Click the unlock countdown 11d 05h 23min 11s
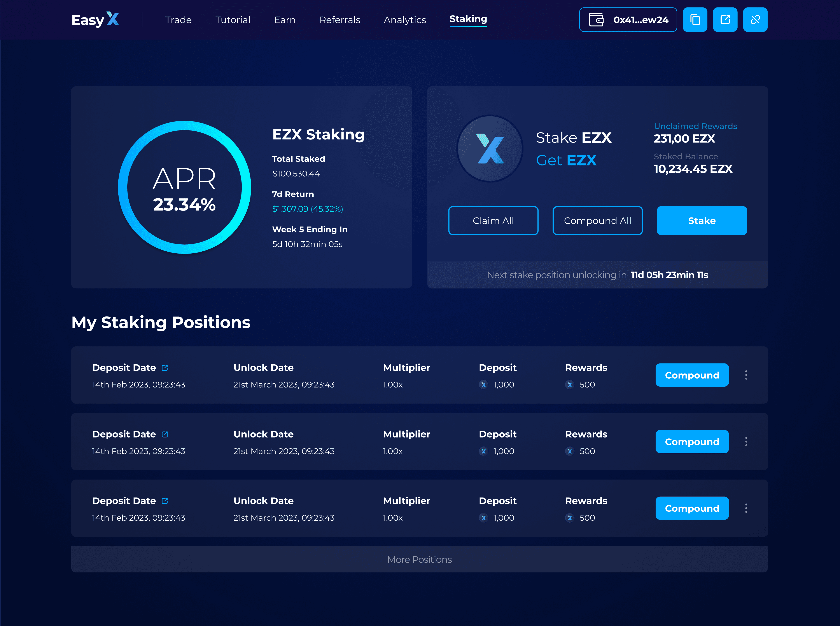Screen dimensions: 840x626 tap(669, 275)
